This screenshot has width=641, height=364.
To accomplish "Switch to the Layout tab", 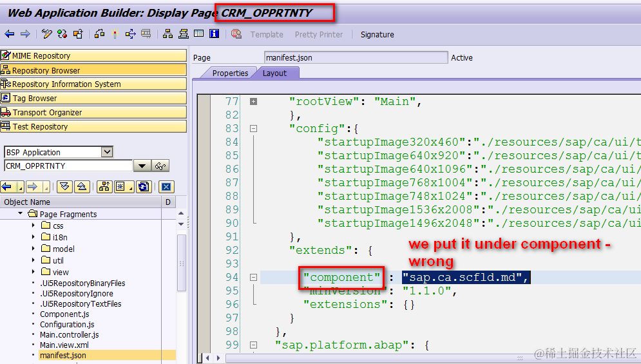I will pos(274,73).
